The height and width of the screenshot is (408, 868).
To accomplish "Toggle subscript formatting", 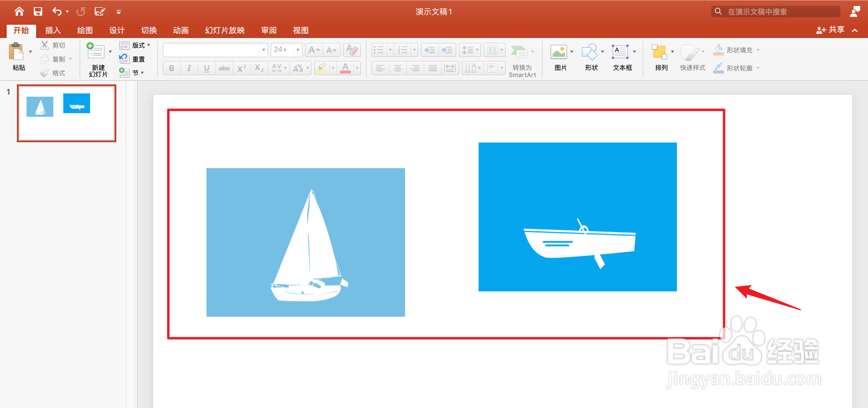I will tap(259, 68).
